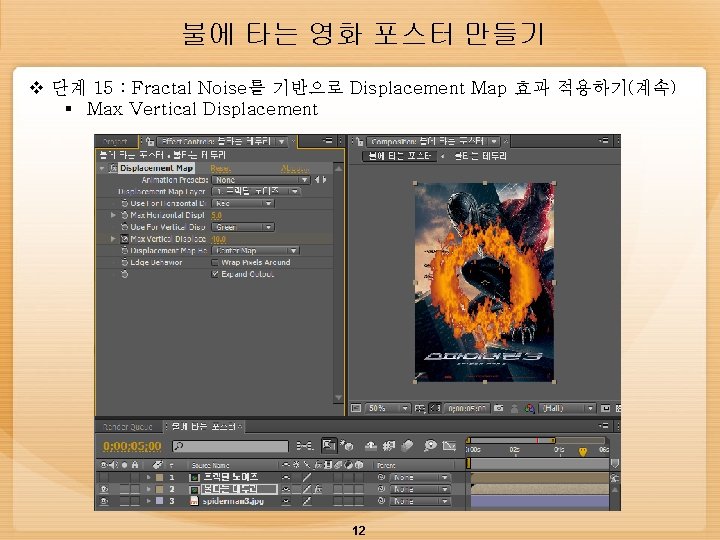The image size is (720, 540).
Task: Click the Frame Blending enable icon
Action: click(389, 445)
